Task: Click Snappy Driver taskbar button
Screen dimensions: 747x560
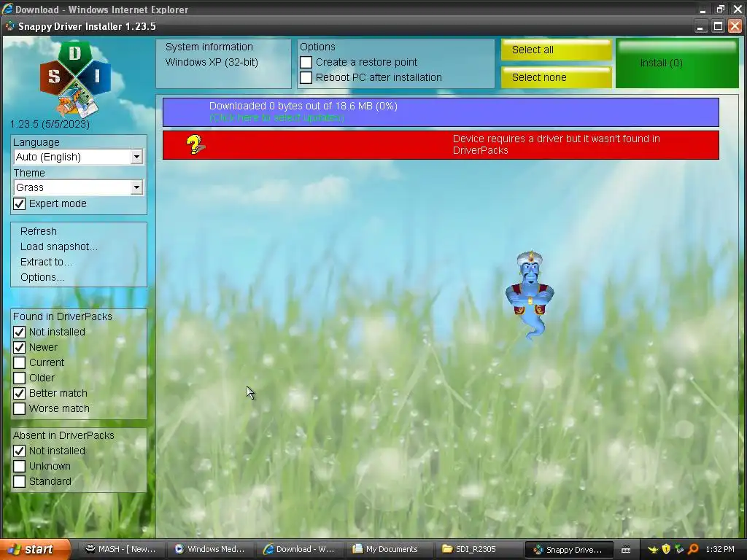Action: 568,550
